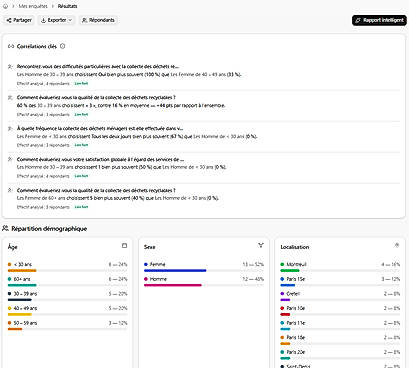The image size is (409, 368).
Task: Select the Résultats breadcrumb item
Action: tap(67, 6)
